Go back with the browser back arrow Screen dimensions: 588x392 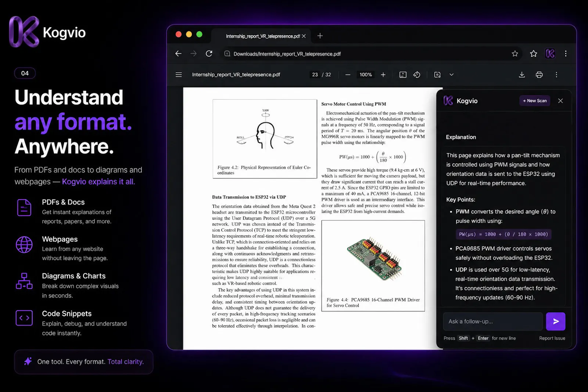click(x=178, y=54)
